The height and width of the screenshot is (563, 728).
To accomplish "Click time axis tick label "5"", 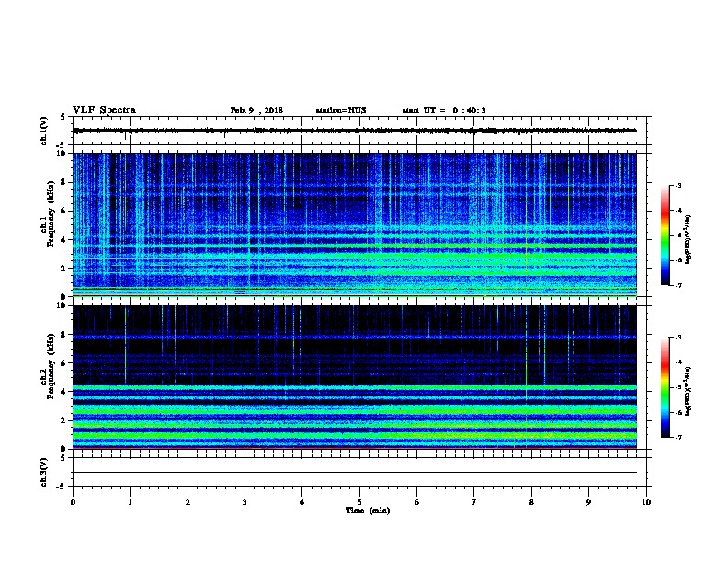I will [359, 502].
